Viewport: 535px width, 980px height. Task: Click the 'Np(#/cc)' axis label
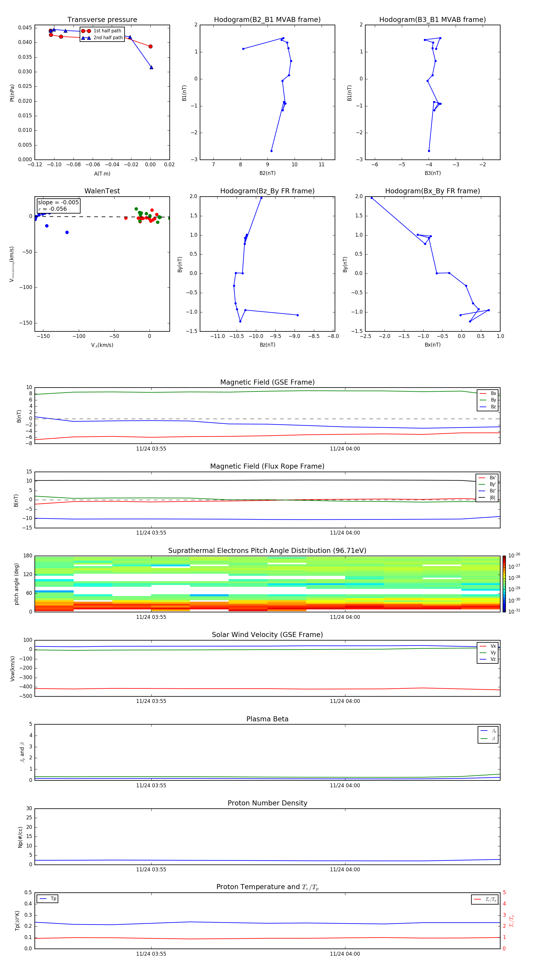tap(20, 837)
